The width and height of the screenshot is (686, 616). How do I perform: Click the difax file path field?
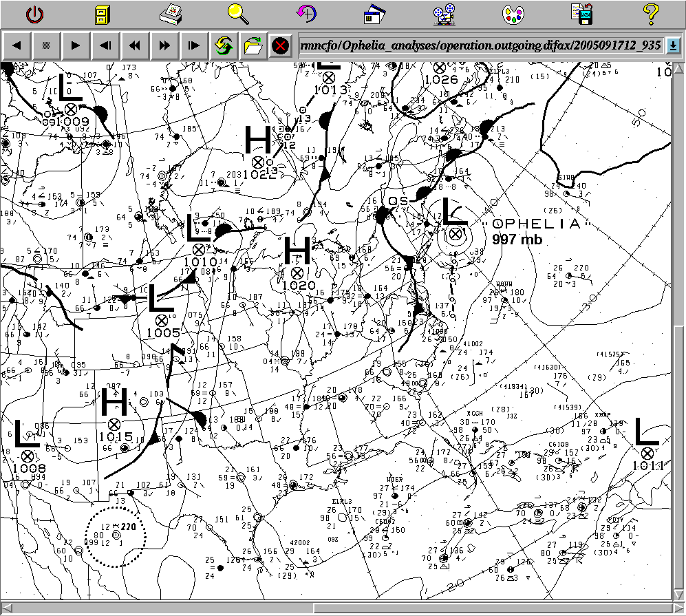480,46
